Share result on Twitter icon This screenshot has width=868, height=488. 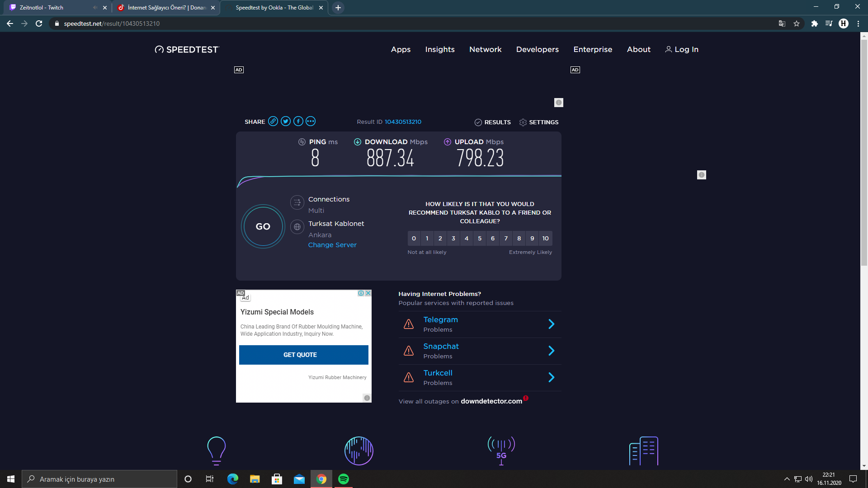coord(285,121)
